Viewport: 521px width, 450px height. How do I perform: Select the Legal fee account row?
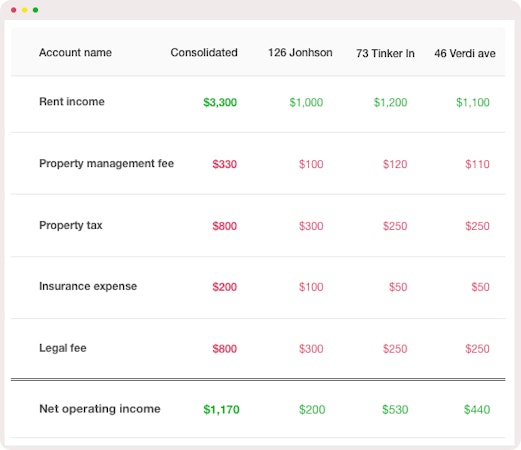coord(258,349)
